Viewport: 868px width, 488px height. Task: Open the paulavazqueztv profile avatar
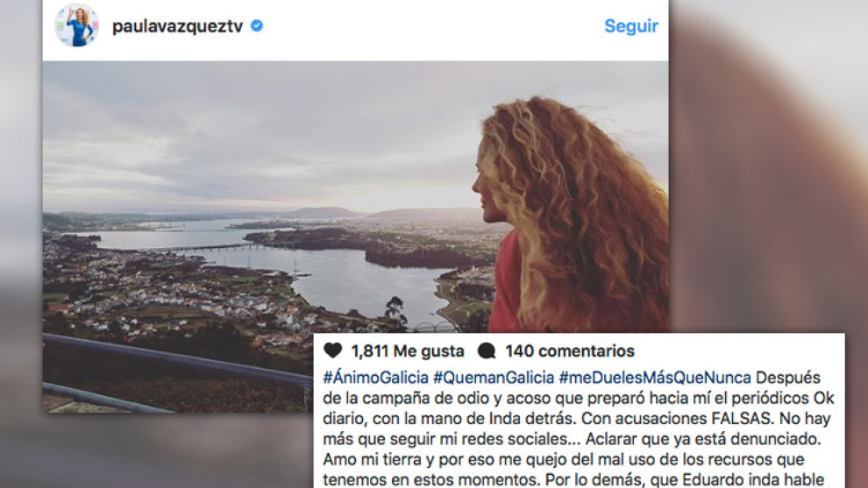[77, 25]
